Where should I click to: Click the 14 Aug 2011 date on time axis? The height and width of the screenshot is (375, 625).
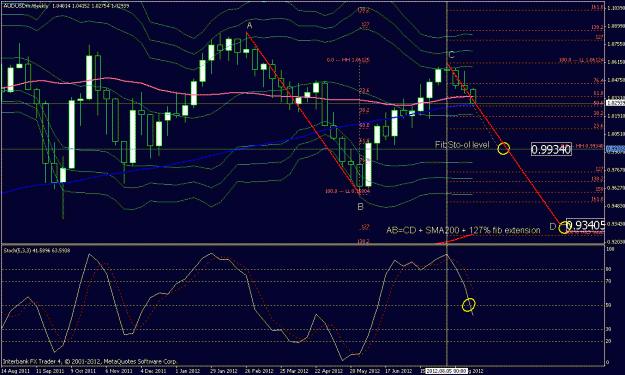click(16, 371)
